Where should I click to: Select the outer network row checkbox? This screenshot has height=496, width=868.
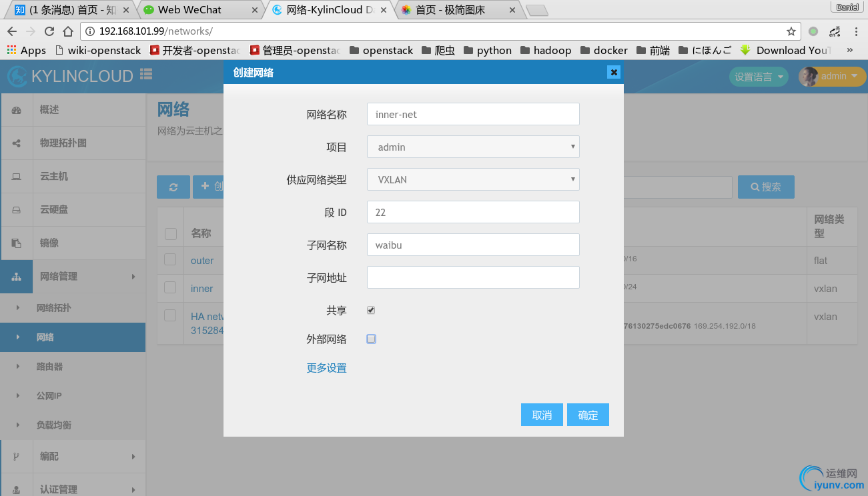click(170, 259)
